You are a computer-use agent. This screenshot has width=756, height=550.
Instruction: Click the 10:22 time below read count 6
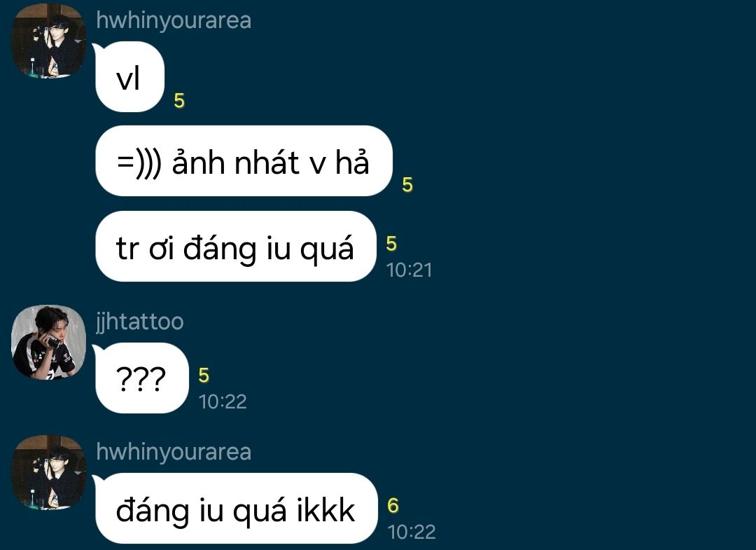[x=412, y=532]
